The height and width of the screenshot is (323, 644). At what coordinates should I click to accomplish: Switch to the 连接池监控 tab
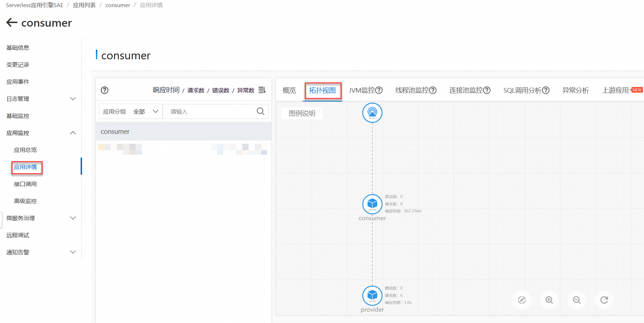[466, 90]
